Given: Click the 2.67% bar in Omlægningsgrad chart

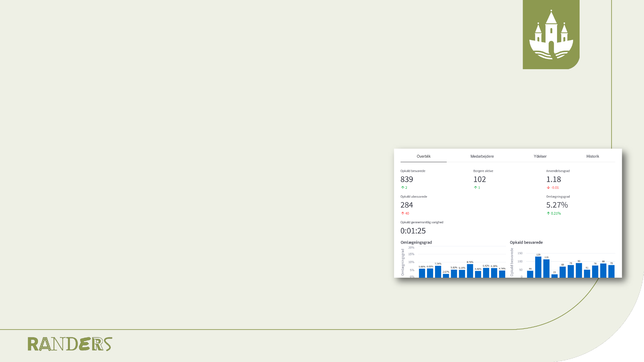Looking at the screenshot, I should coord(446,276).
